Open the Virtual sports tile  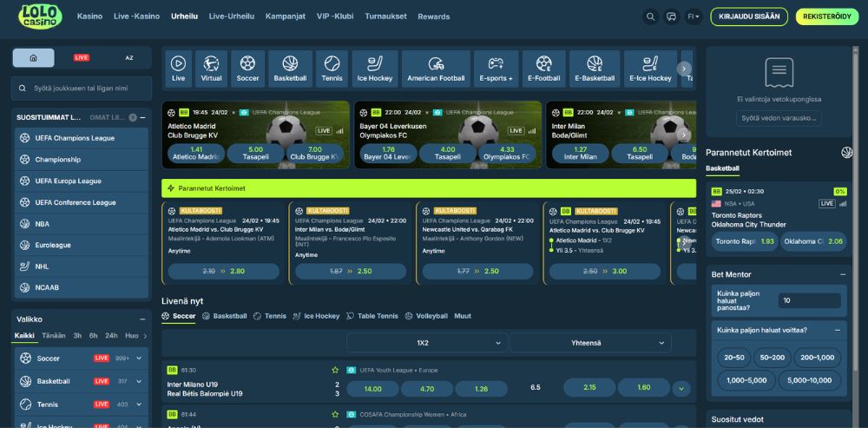pos(212,69)
